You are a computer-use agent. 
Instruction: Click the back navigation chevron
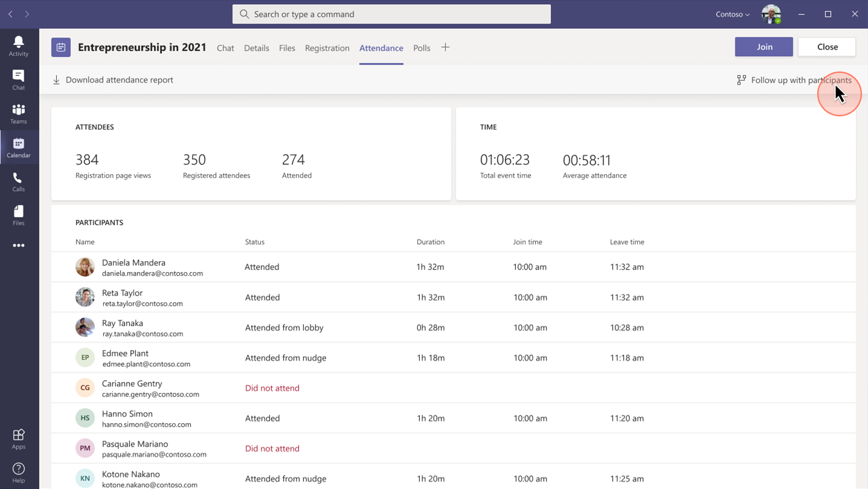10,14
